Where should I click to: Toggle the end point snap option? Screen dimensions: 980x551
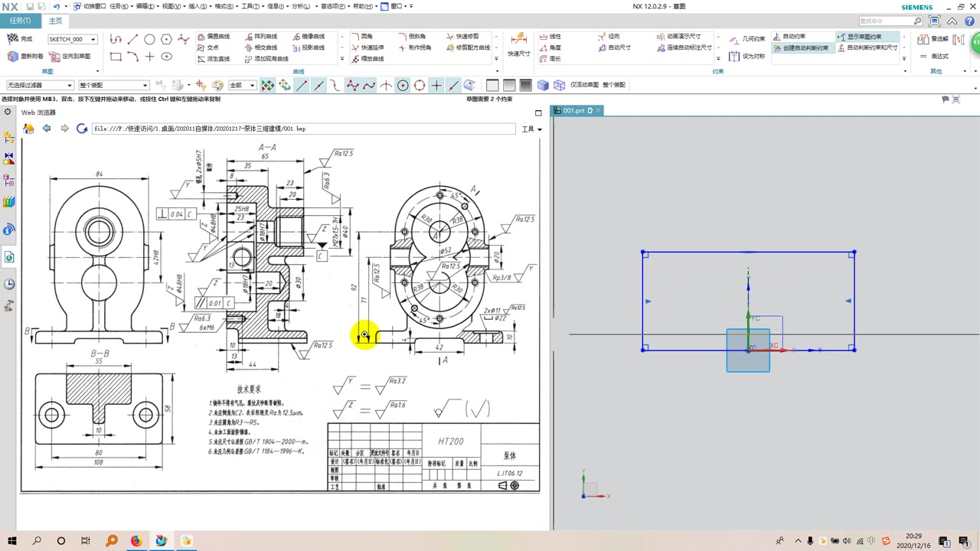click(x=302, y=86)
